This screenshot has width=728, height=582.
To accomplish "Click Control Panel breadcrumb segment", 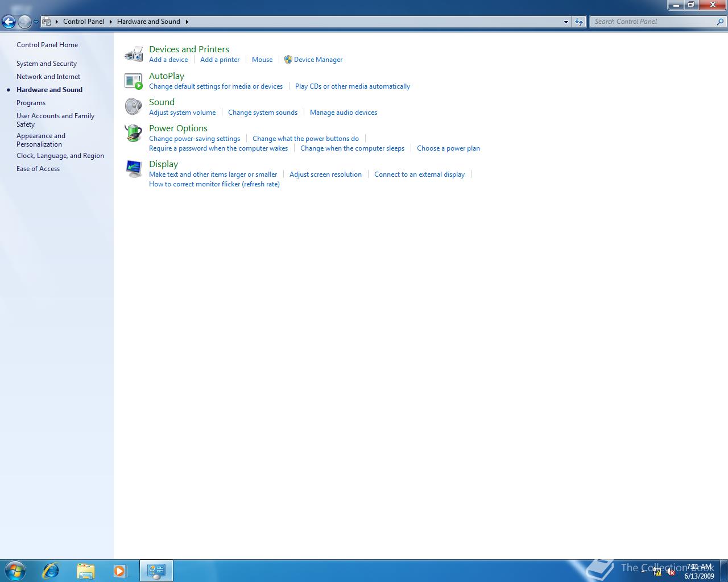I will tap(84, 22).
